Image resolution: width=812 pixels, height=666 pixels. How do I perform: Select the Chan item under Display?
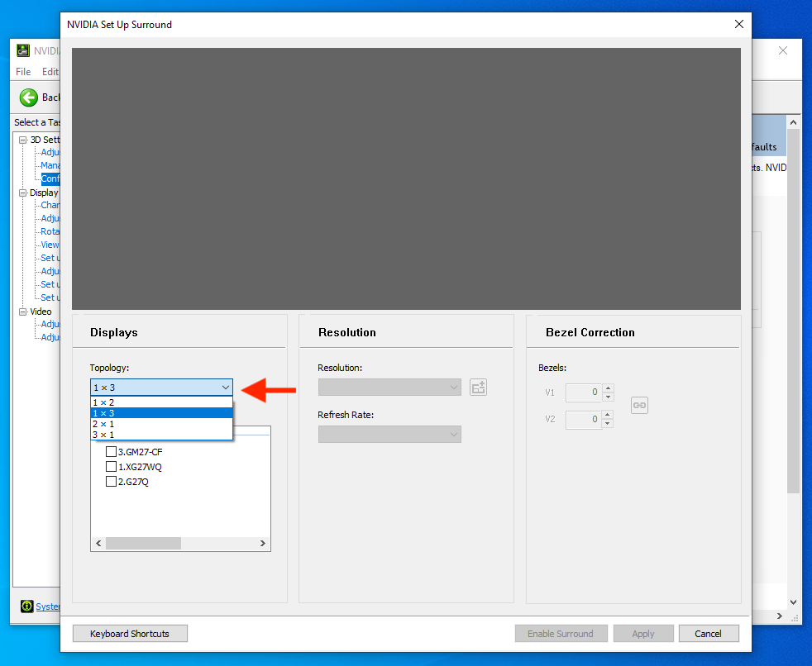pos(50,205)
